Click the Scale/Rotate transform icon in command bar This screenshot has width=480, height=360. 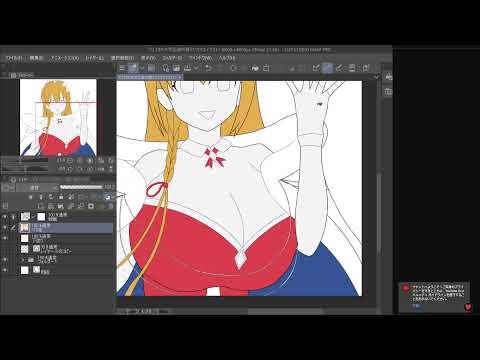(266, 68)
